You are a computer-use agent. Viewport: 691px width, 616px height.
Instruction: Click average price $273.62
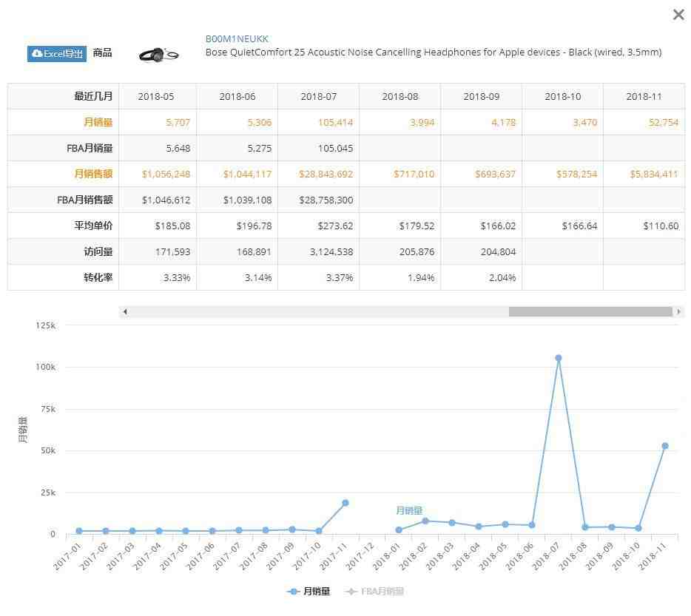335,226
